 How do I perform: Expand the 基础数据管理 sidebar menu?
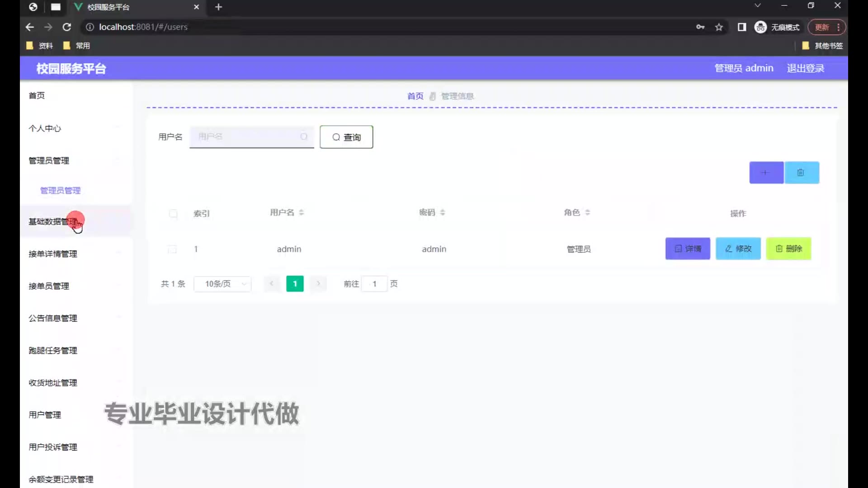coord(53,221)
